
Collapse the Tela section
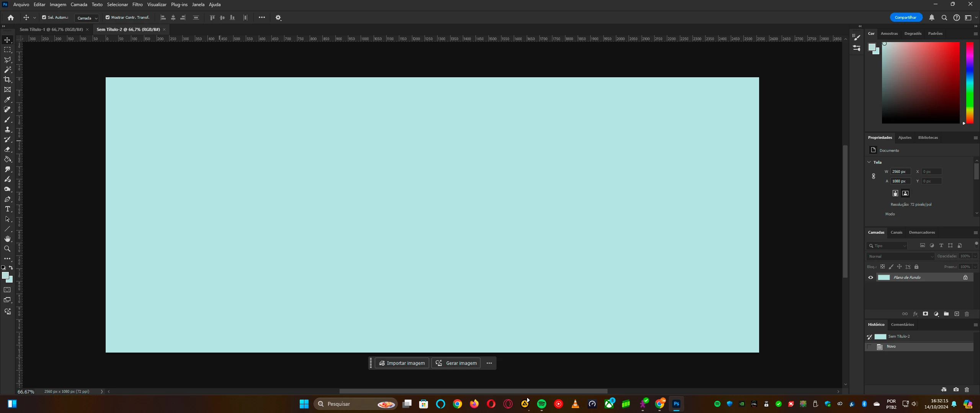tap(869, 162)
